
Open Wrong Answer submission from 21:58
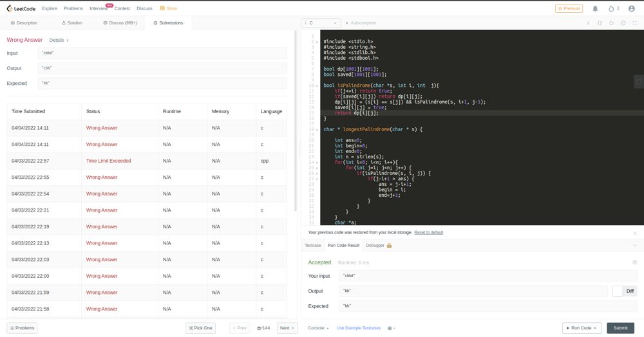(x=102, y=309)
